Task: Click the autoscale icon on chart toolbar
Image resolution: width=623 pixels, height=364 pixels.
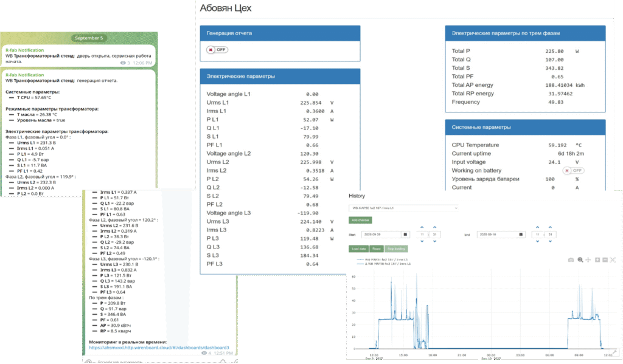Action: click(x=613, y=259)
